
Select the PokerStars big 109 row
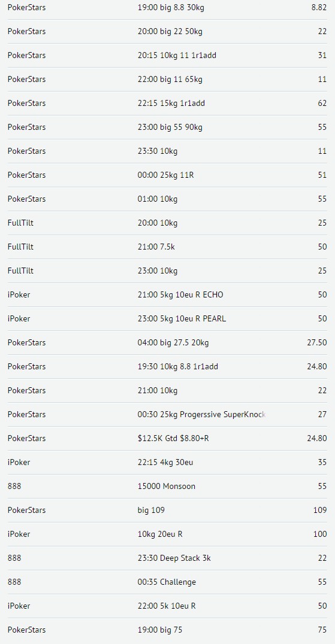(x=167, y=510)
